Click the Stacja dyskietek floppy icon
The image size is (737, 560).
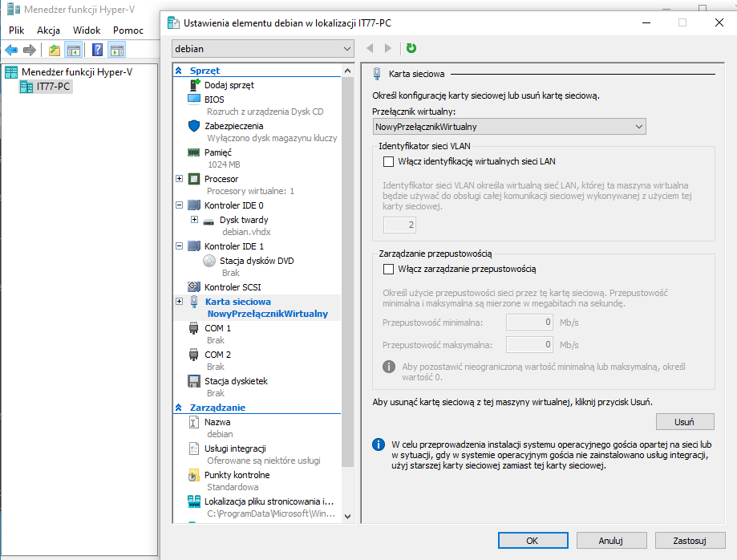(193, 381)
